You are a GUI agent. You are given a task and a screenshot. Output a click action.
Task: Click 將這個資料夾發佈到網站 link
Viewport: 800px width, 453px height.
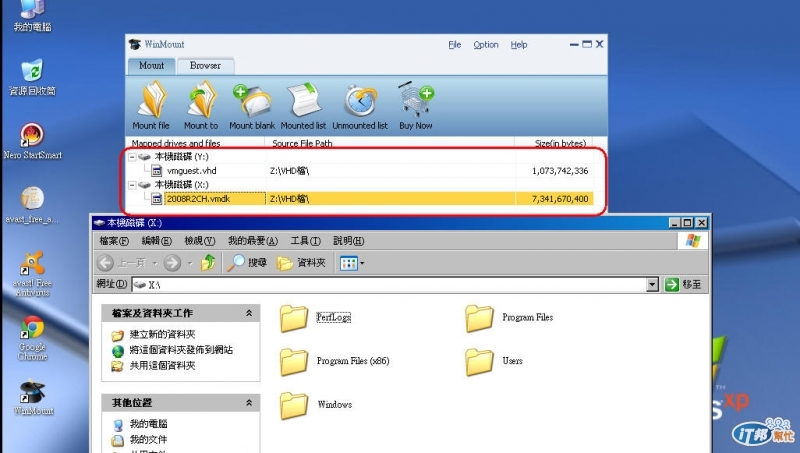(181, 350)
